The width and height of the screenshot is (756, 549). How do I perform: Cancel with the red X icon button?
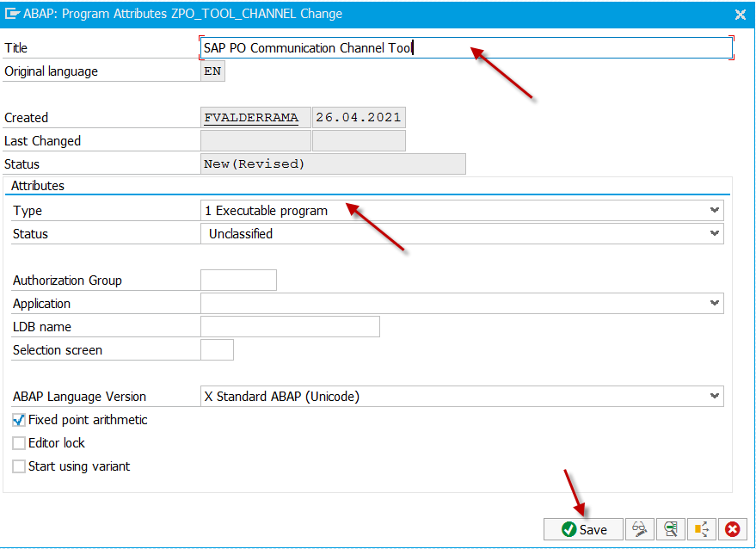pos(732,529)
